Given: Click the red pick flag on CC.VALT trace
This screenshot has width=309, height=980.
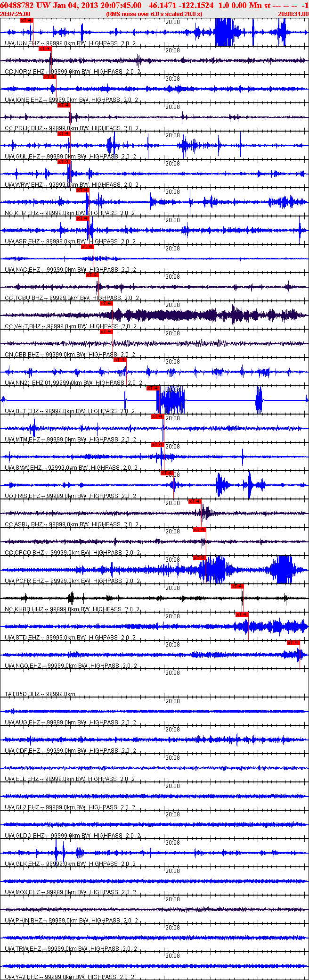Looking at the screenshot, I should click(x=106, y=303).
